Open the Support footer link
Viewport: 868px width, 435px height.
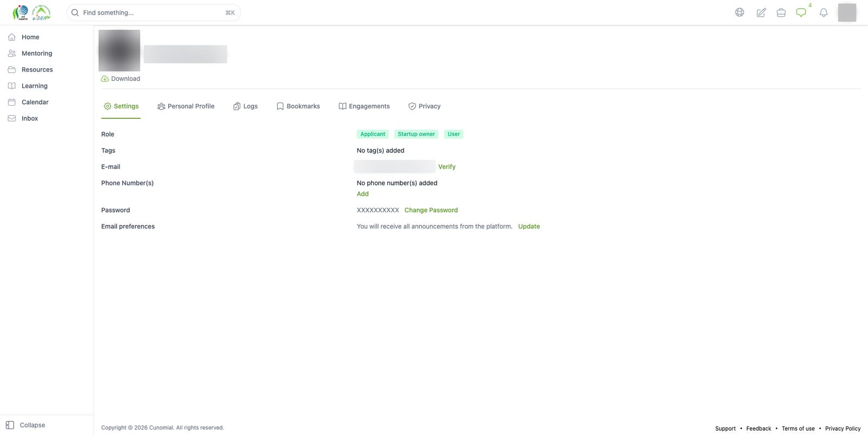pyautogui.click(x=725, y=428)
